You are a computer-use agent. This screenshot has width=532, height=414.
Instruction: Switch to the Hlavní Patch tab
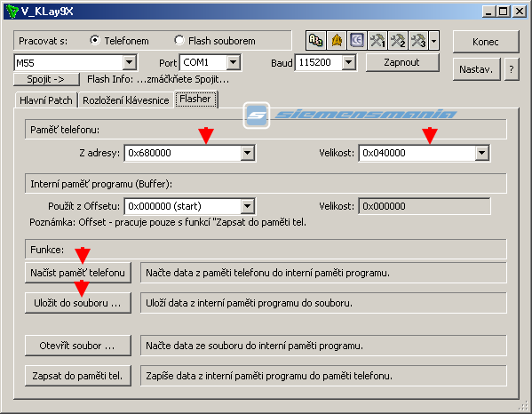click(46, 100)
